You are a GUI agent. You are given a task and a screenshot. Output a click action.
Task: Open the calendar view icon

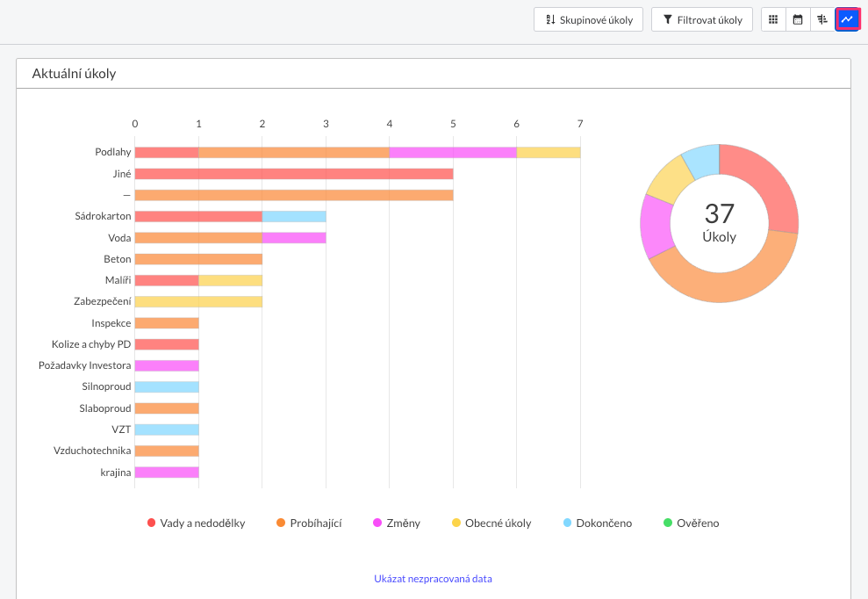tap(798, 19)
